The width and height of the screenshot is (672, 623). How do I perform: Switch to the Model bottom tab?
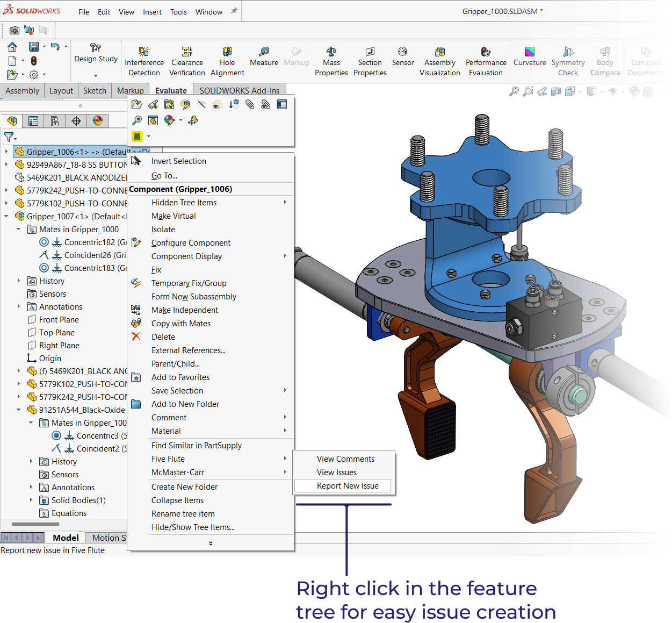pos(66,538)
